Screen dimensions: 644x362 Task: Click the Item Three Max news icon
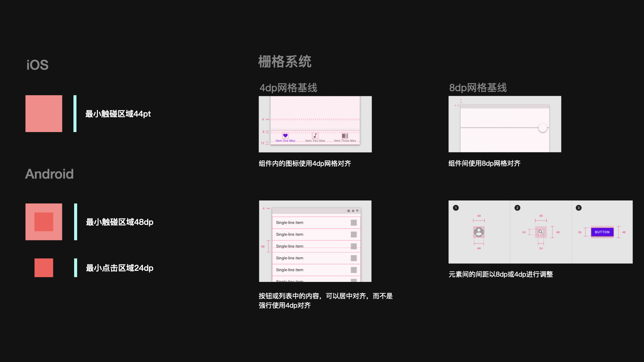[x=344, y=136]
